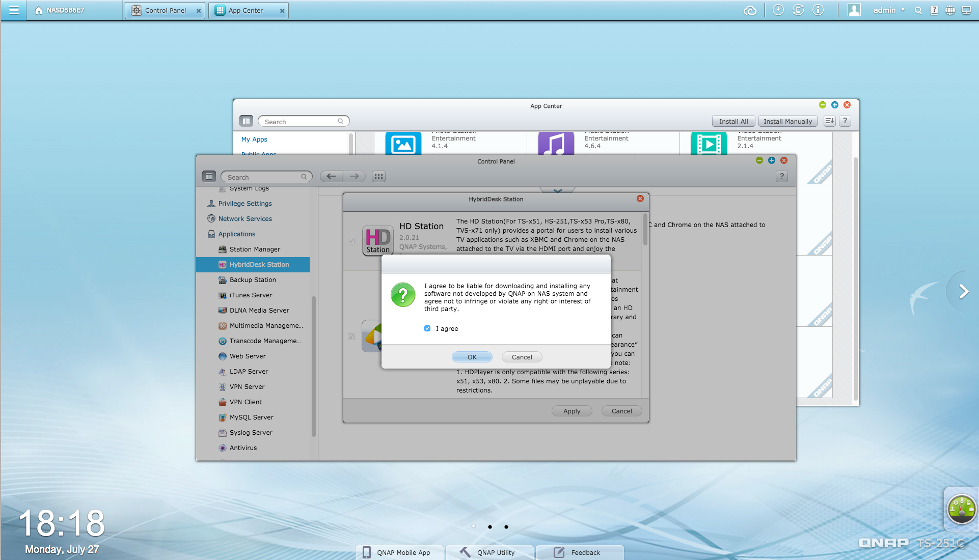Open Video Station app icon
This screenshot has height=560, width=979.
coord(709,143)
